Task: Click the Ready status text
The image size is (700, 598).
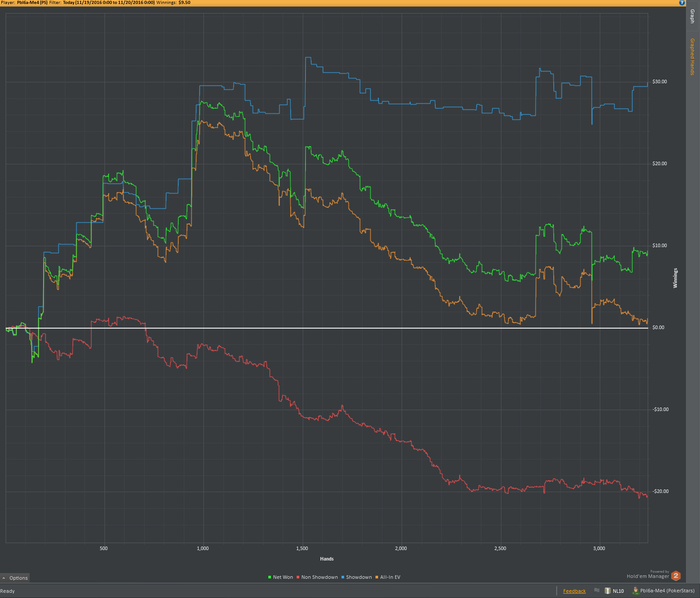Action: click(x=8, y=591)
